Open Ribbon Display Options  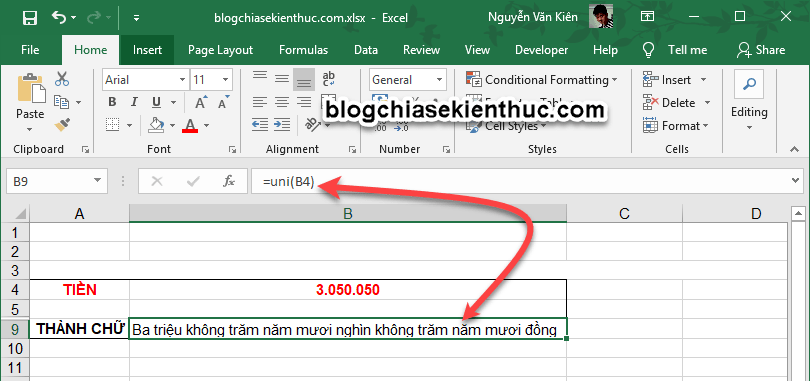coord(647,17)
